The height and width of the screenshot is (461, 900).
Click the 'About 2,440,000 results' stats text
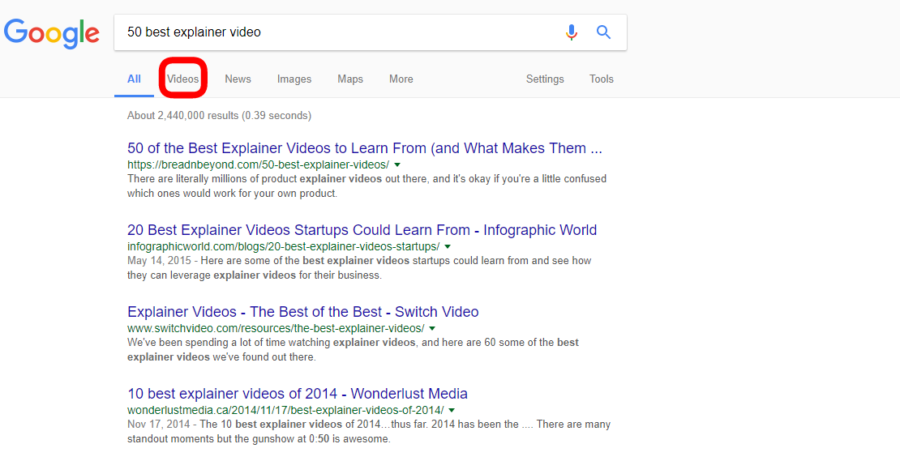[x=219, y=115]
